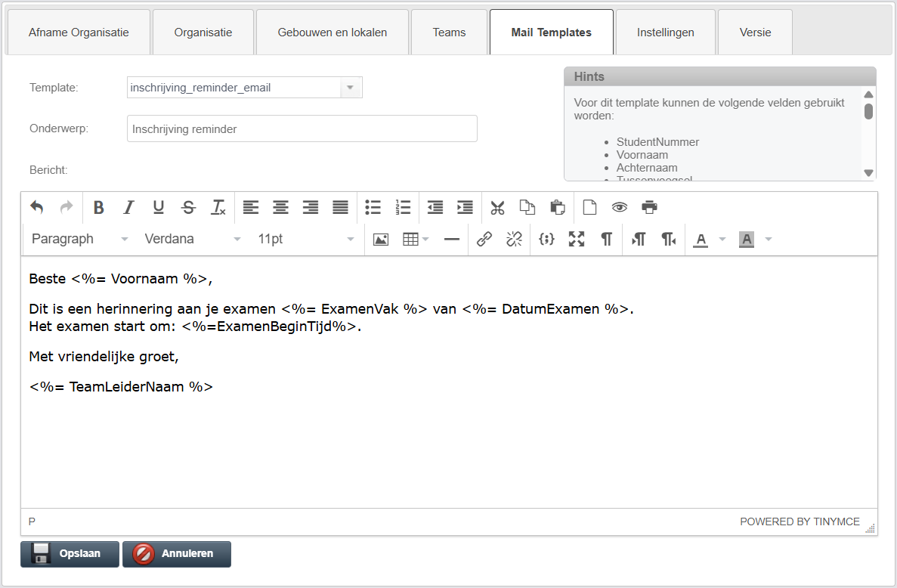Image resolution: width=897 pixels, height=588 pixels.
Task: Justify the text
Action: point(340,207)
